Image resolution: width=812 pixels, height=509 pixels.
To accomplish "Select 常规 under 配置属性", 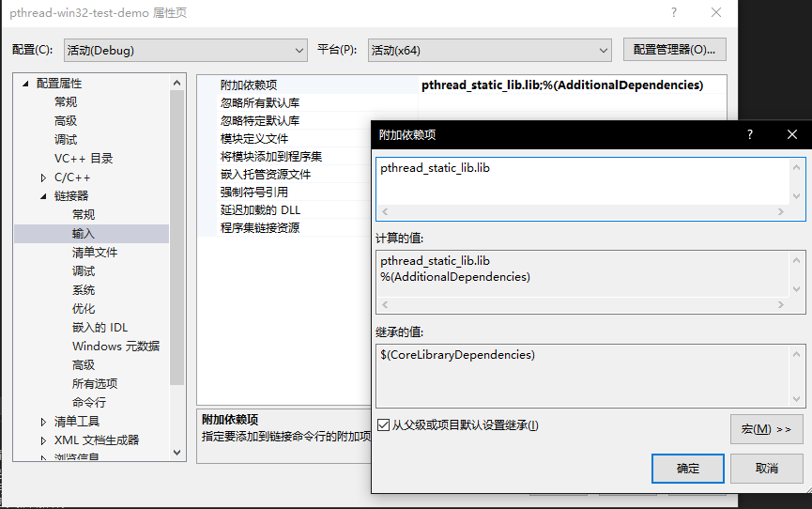I will (x=66, y=102).
